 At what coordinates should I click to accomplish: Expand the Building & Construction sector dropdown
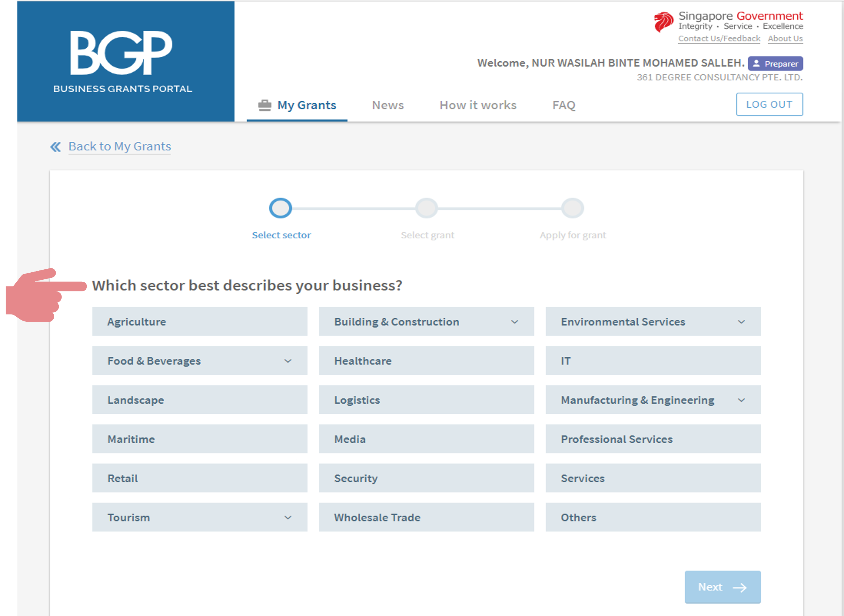514,322
